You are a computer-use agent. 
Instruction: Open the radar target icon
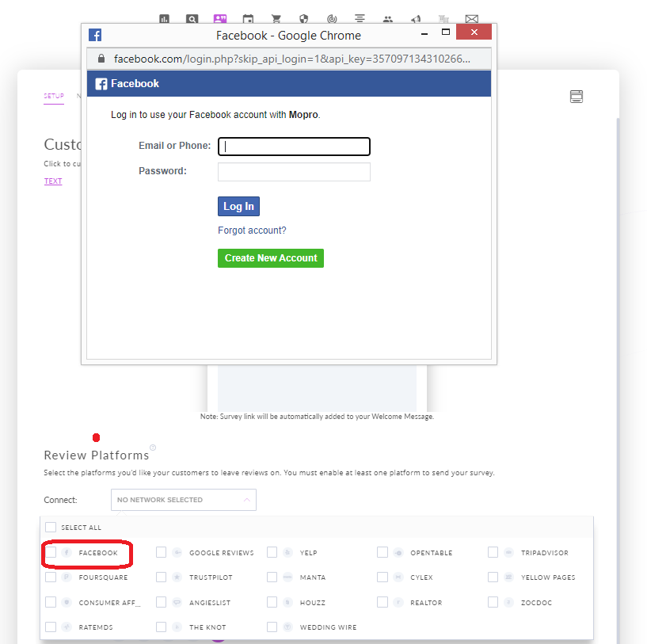tap(332, 19)
